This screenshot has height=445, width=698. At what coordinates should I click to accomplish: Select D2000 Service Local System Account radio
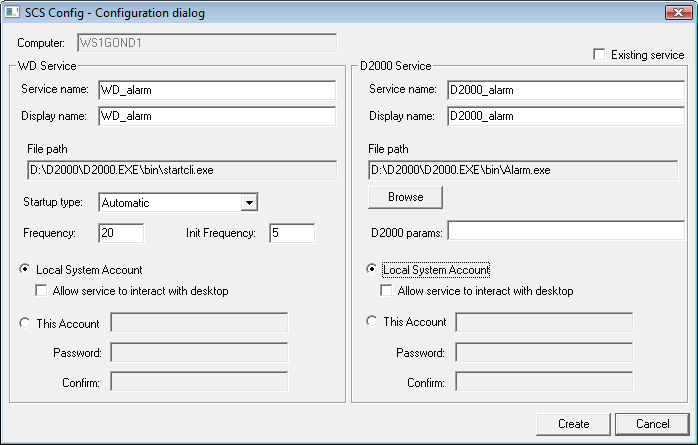[373, 270]
